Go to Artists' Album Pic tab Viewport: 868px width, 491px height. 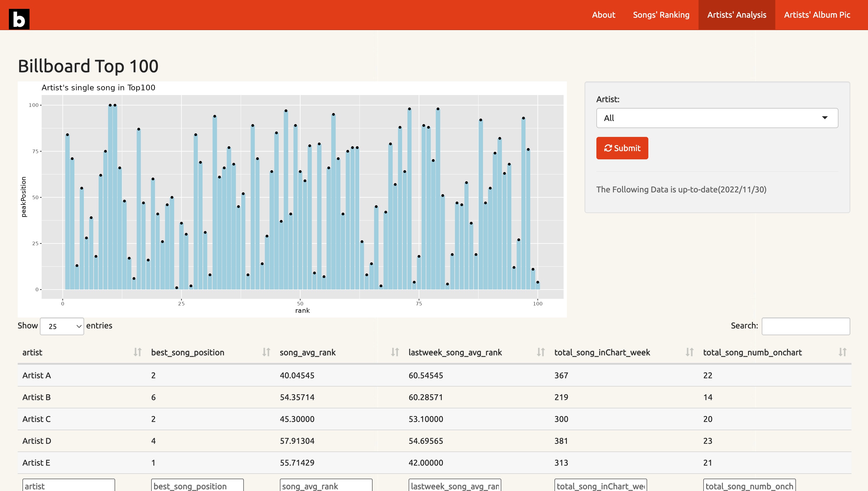click(817, 15)
